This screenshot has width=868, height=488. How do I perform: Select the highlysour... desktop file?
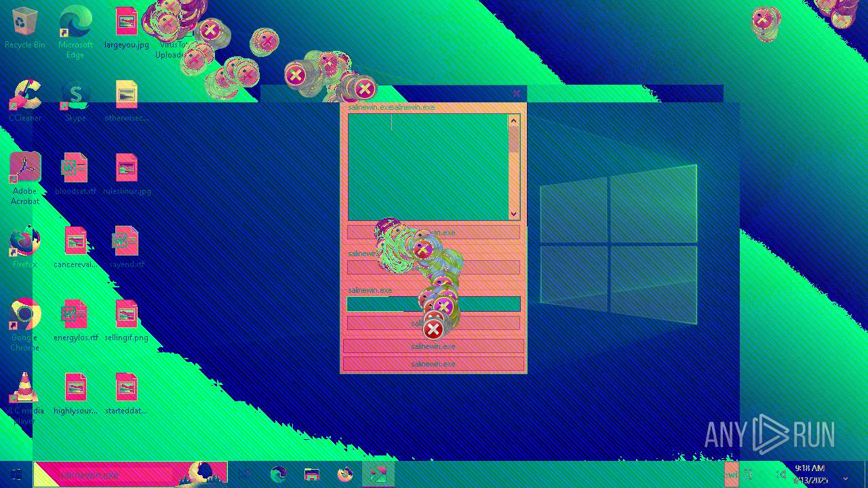pyautogui.click(x=75, y=394)
